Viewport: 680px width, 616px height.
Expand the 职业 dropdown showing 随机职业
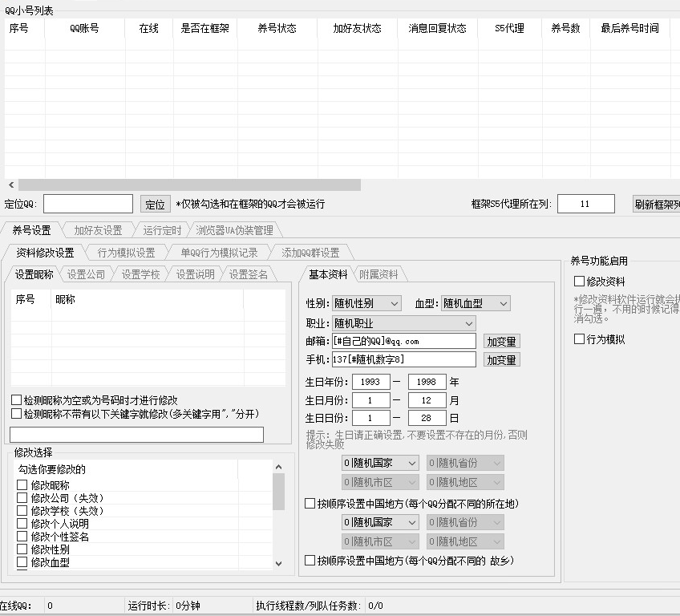coord(404,323)
